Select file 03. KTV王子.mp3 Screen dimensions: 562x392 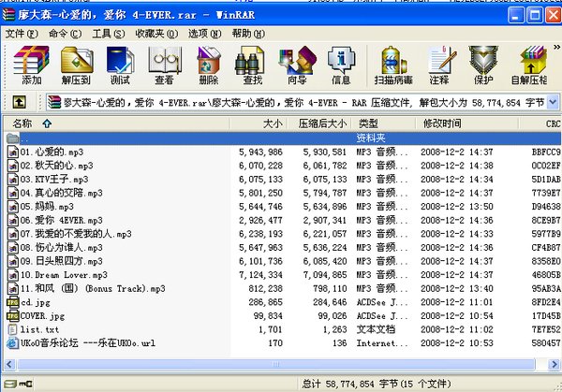point(284,180)
